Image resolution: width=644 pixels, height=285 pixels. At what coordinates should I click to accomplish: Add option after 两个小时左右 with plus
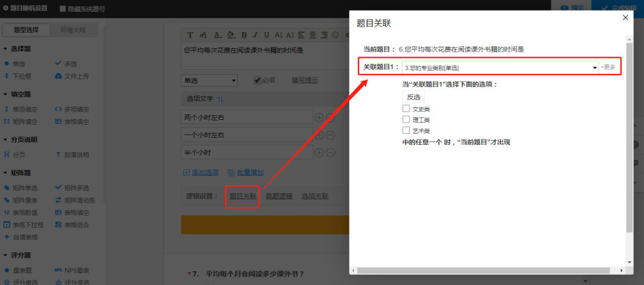tap(319, 118)
